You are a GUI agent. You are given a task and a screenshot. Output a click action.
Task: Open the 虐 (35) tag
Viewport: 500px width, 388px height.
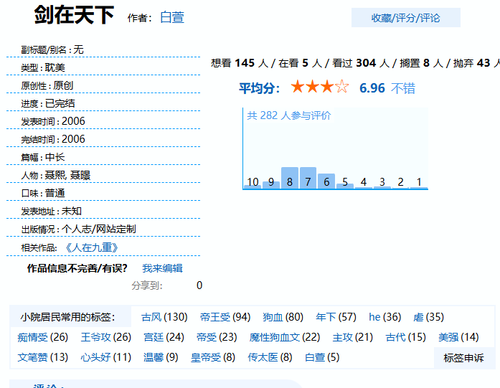coord(429,317)
